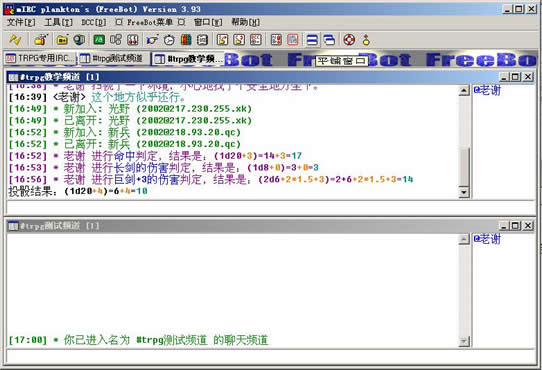Click the green scripts editor icon

(x=99, y=40)
